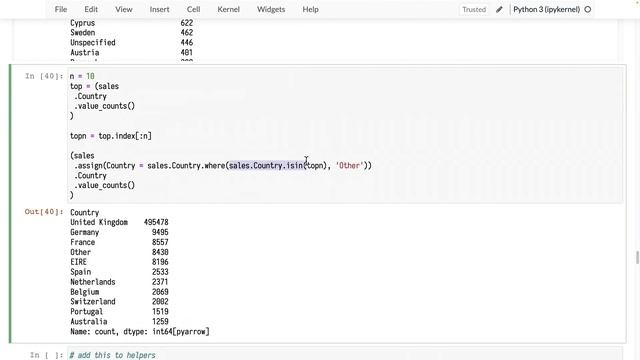Click the Australia output row
The height and width of the screenshot is (360, 640).
(x=119, y=322)
